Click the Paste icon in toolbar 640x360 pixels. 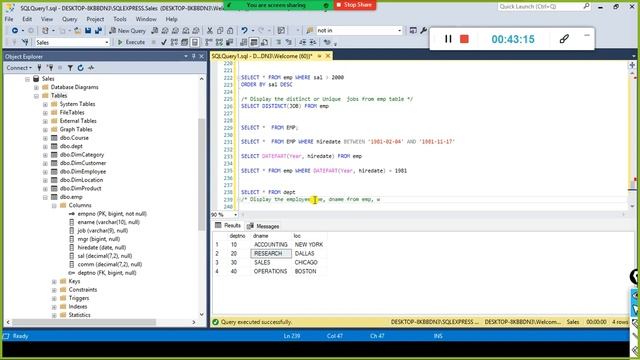(230, 31)
